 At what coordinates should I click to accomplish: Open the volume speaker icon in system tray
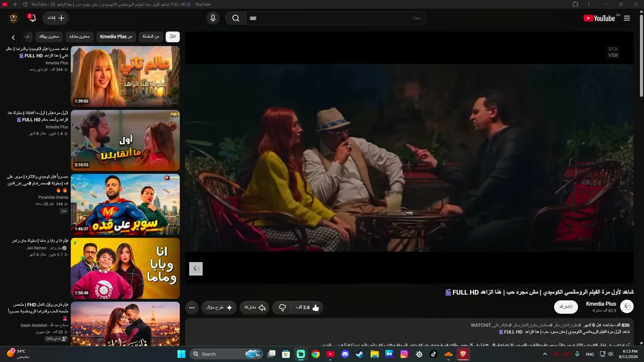pyautogui.click(x=610, y=354)
